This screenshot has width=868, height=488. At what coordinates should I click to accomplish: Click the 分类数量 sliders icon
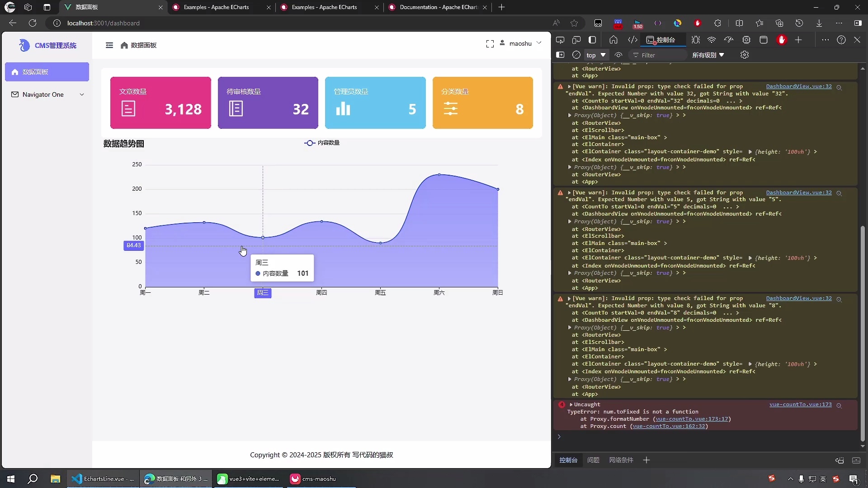[451, 108]
